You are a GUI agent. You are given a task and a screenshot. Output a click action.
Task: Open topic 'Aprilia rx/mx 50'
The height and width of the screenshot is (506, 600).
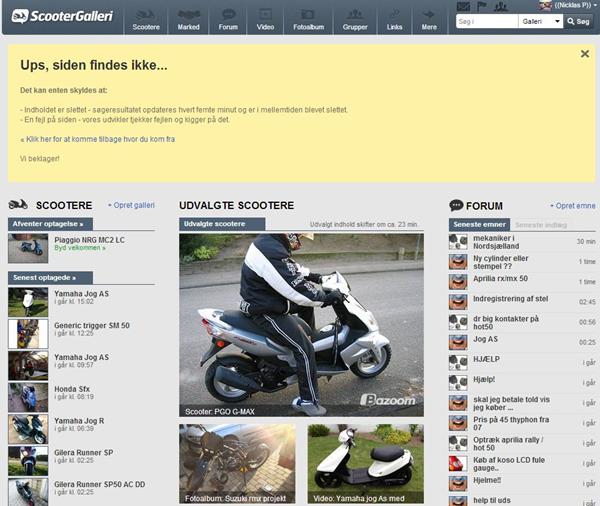click(x=500, y=279)
